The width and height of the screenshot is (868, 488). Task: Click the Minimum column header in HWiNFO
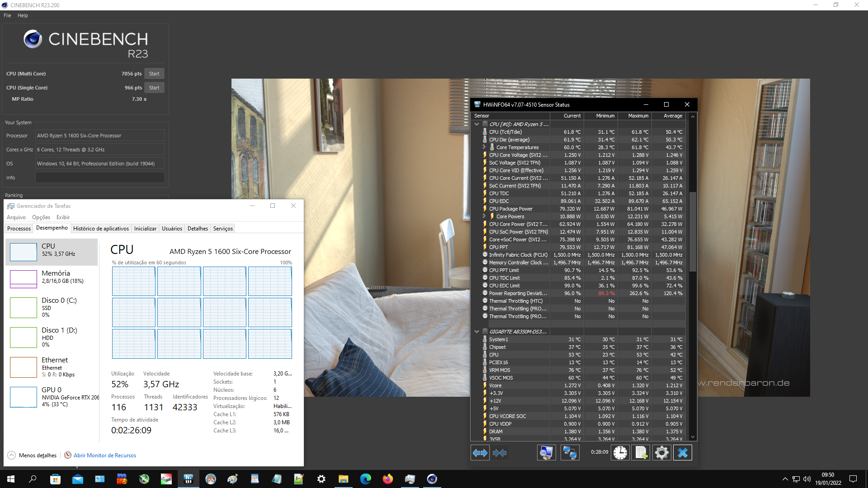pyautogui.click(x=601, y=116)
